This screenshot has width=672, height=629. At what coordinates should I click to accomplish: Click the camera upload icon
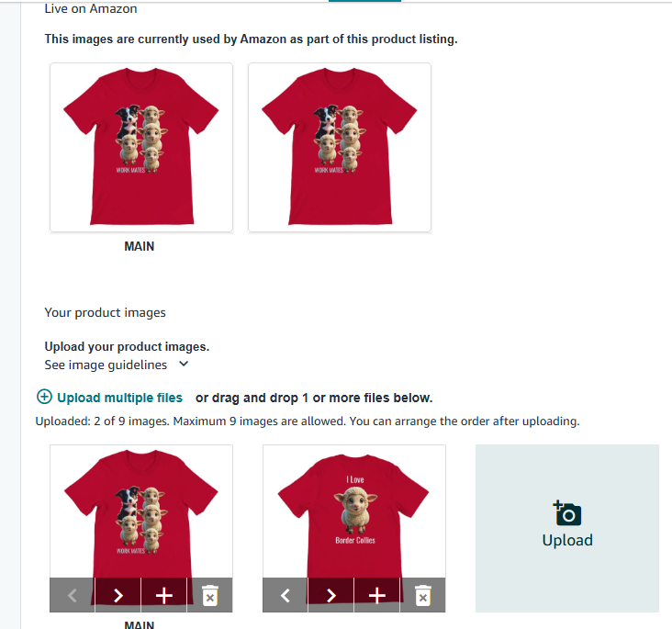[567, 512]
